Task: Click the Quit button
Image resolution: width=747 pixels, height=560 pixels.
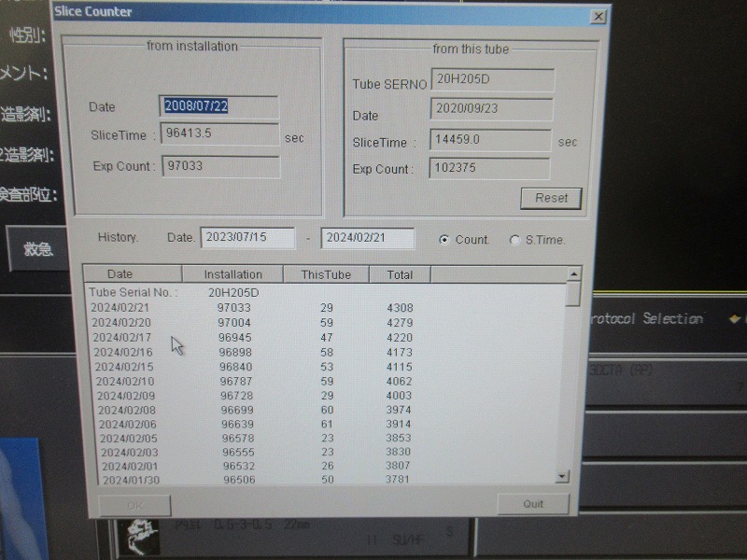Action: pos(533,504)
